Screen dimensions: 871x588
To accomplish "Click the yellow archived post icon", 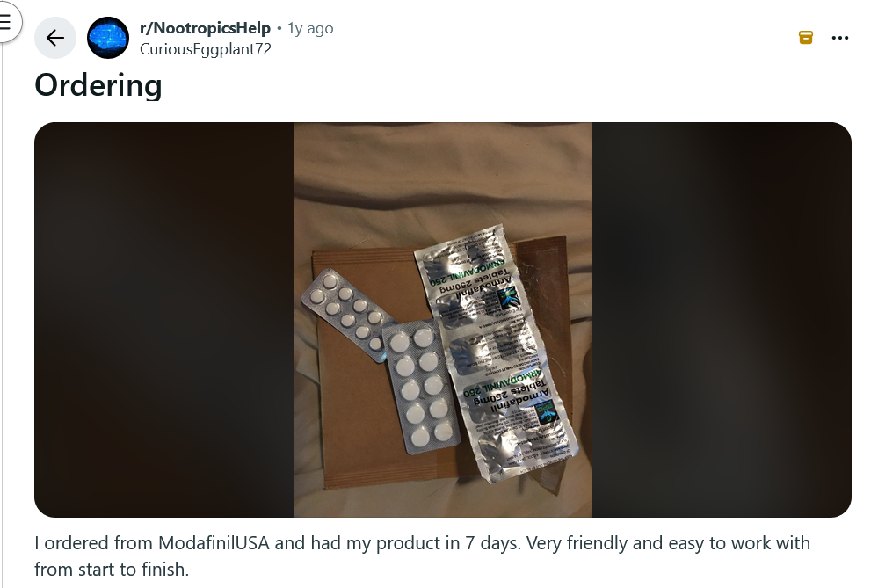I will (x=805, y=37).
